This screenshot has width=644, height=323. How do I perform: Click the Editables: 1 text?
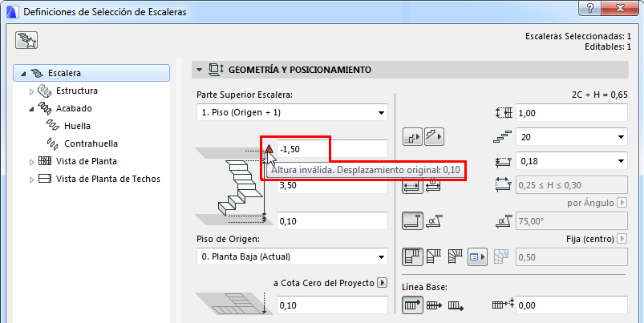click(x=608, y=46)
